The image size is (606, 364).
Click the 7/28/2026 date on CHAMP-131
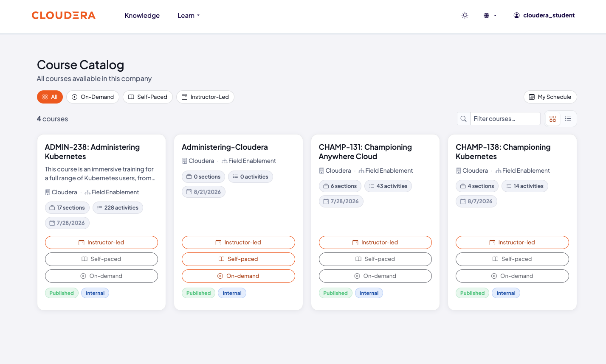coord(341,201)
